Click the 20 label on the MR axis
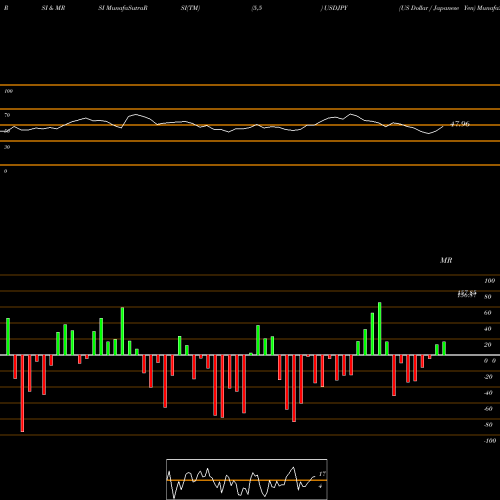Image resolution: width=500 pixels, height=500 pixels. (x=487, y=345)
